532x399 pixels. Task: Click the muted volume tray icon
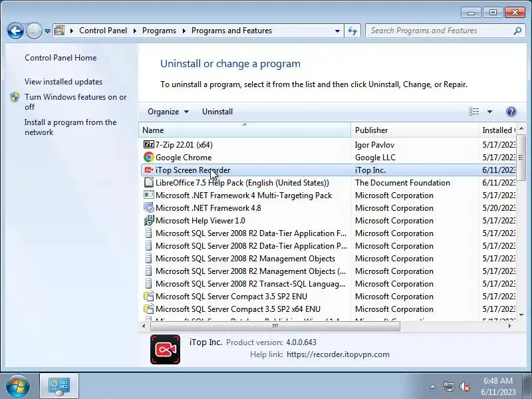click(464, 386)
